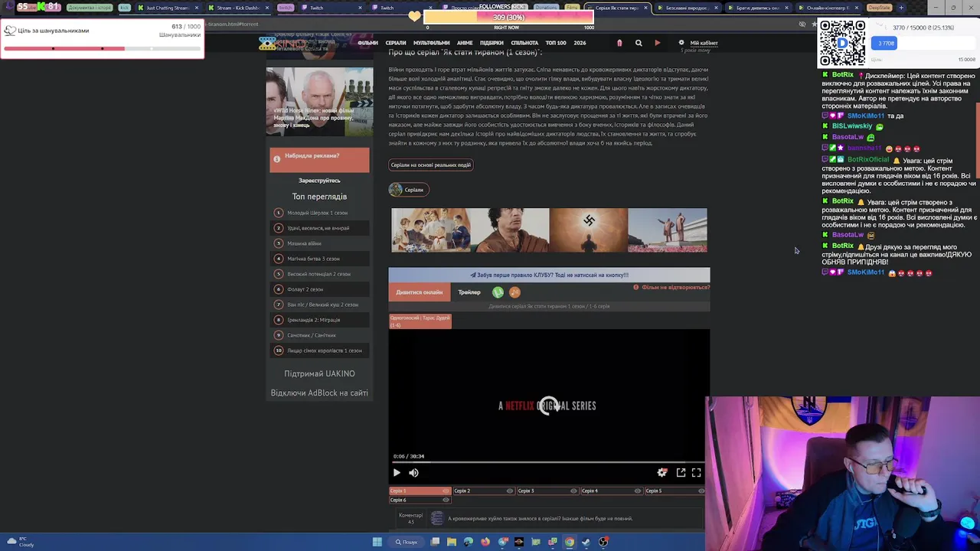Open the site search magnifier icon
The image size is (980, 551).
639,43
